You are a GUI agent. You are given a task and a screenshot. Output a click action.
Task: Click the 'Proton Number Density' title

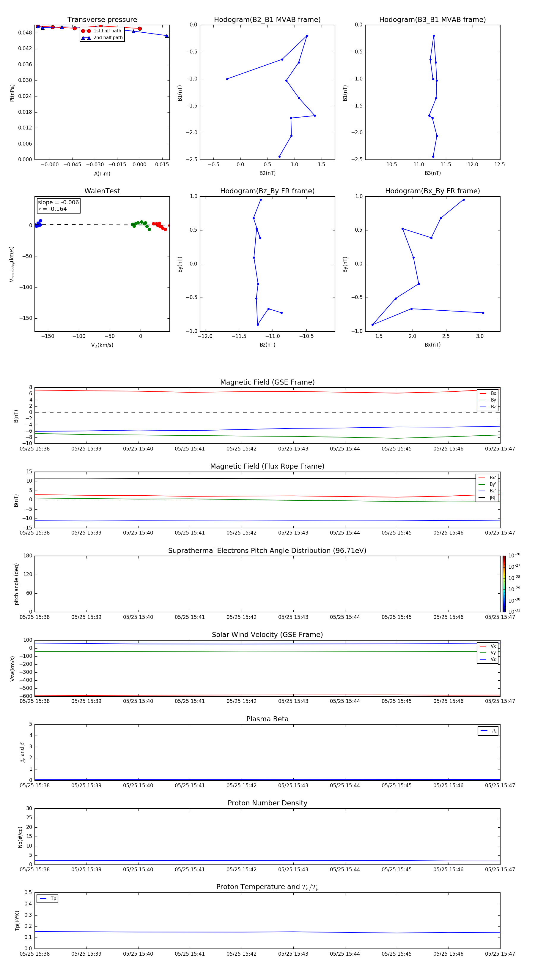click(x=267, y=803)
